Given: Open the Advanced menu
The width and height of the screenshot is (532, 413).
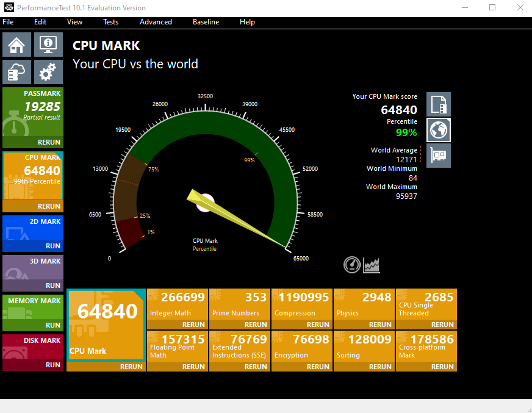Looking at the screenshot, I should point(156,22).
